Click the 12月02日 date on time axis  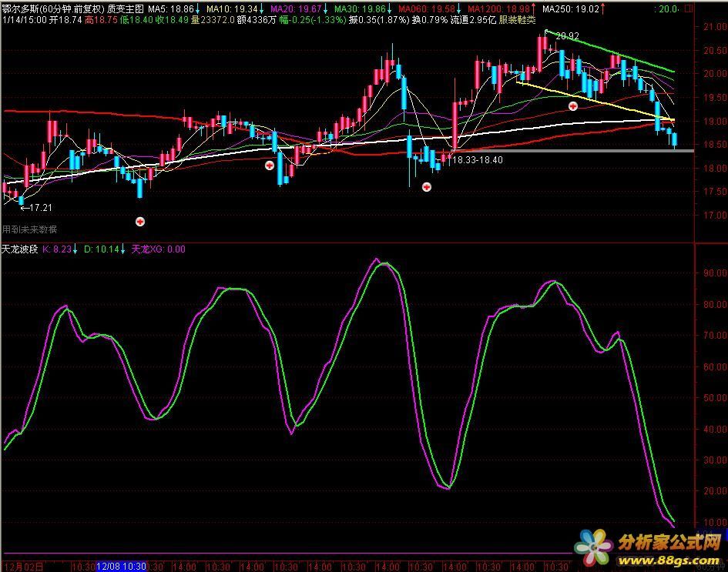tap(23, 567)
